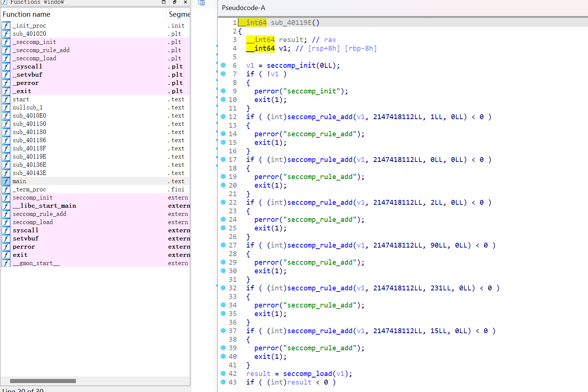588x392 pixels.
Task: Select sub_40136E in the functions list
Action: [29, 165]
